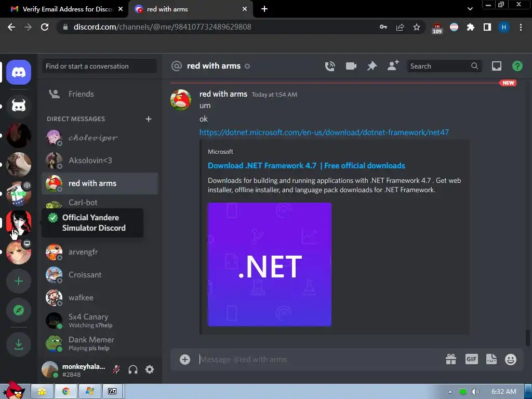Toggle Chrome side panel
Screen dimensions: 532x399
tap(487, 27)
